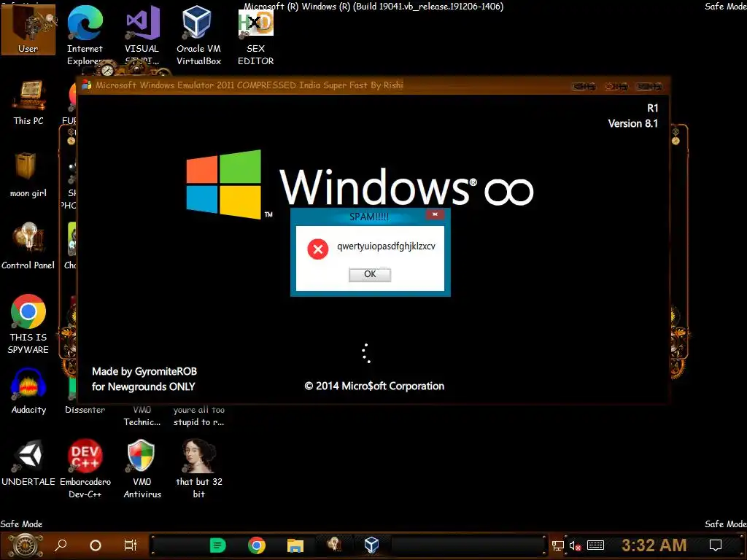Screen dimensions: 747x560
Task: Select 'youre all too stupid to r...' shortcut
Action: click(198, 416)
